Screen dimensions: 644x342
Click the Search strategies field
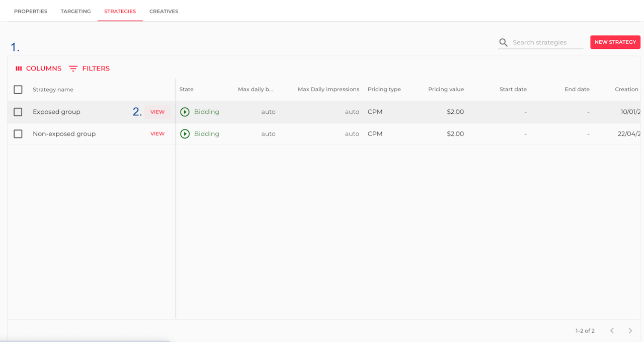547,42
